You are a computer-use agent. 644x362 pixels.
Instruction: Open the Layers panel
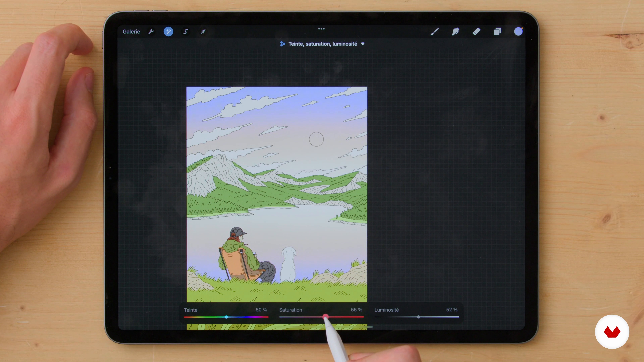pos(497,32)
